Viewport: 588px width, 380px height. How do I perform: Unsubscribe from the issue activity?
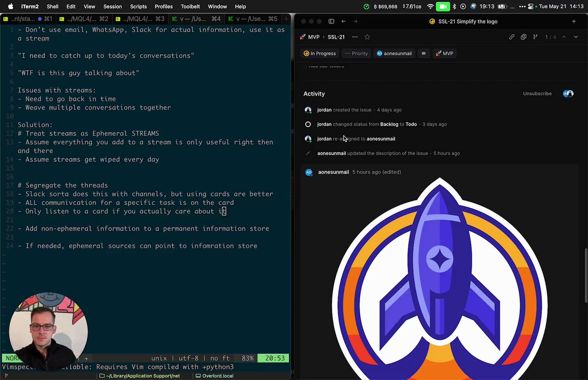(x=537, y=94)
